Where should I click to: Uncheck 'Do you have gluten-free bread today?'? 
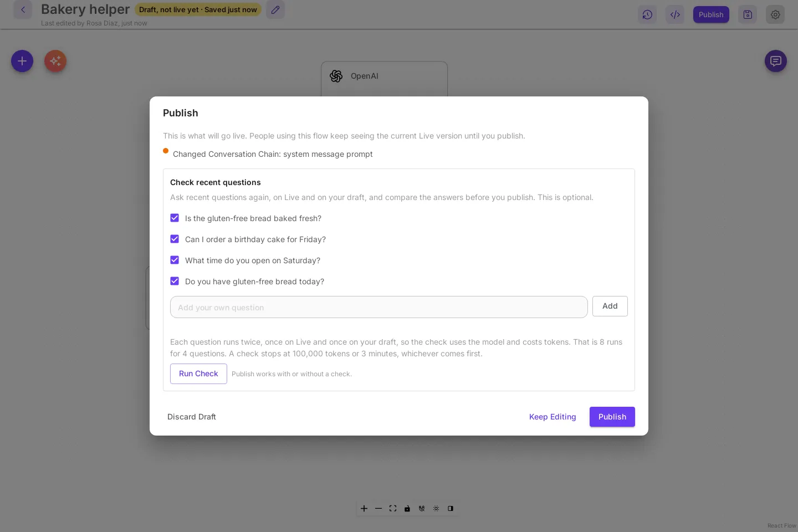(175, 281)
